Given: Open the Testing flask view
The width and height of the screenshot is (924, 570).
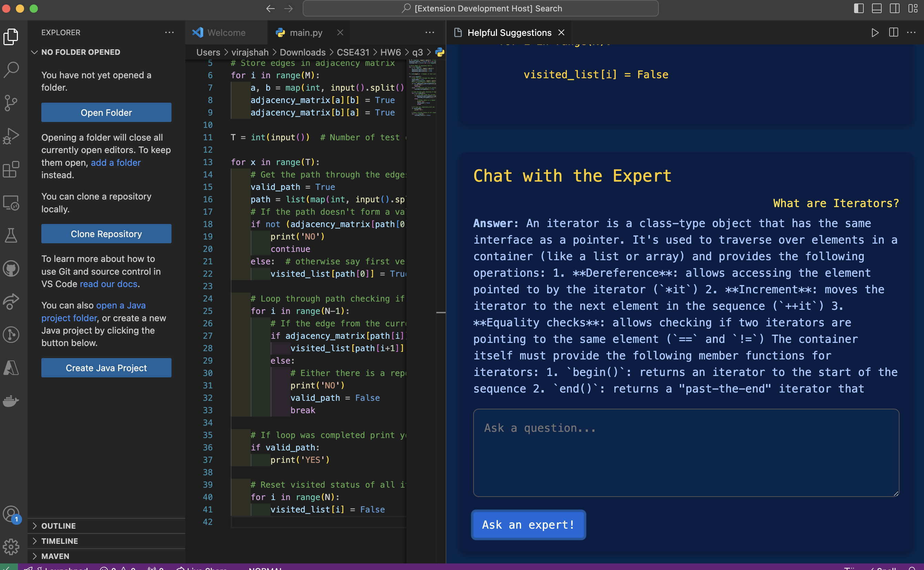Looking at the screenshot, I should tap(11, 236).
